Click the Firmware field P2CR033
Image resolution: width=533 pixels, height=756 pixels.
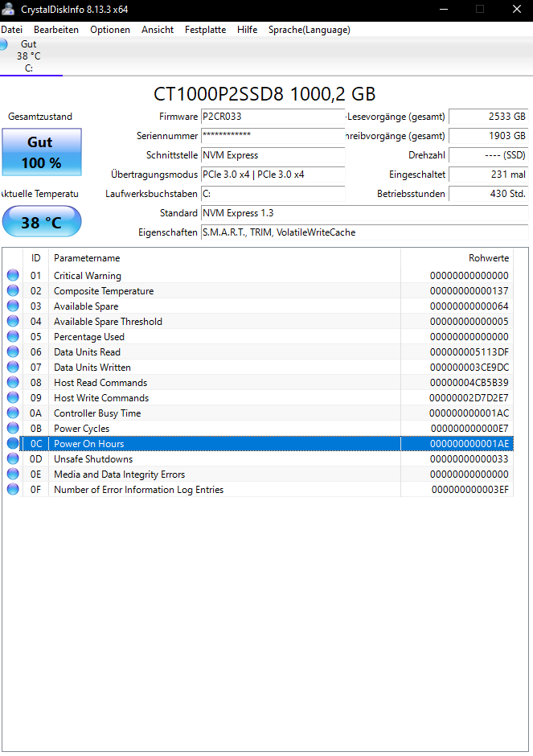[x=273, y=117]
